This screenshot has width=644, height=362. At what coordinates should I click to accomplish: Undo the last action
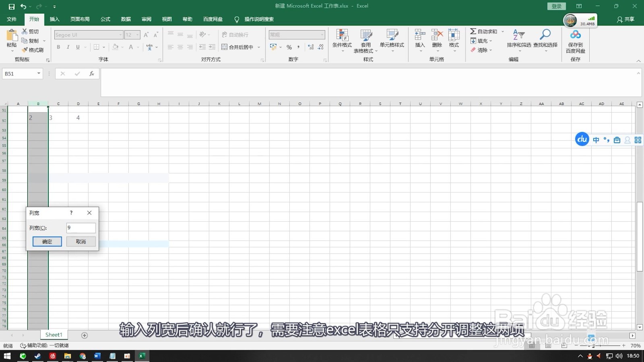click(23, 6)
